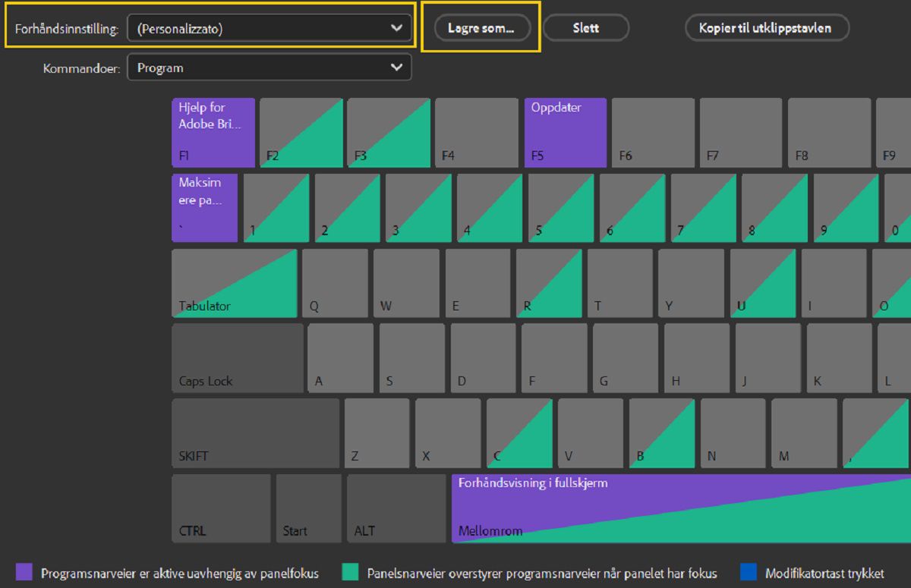Viewport: 911px width, 588px height.
Task: Select the M key
Action: [x=805, y=433]
